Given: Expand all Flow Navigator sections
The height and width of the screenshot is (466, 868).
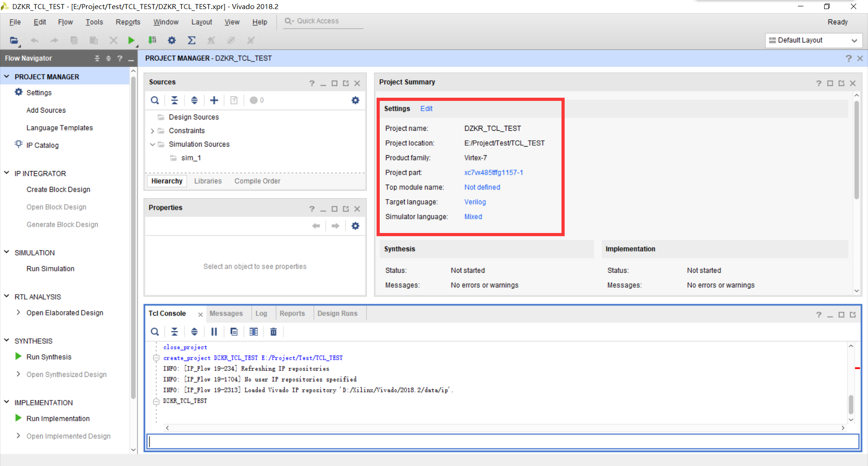Looking at the screenshot, I should (x=108, y=58).
